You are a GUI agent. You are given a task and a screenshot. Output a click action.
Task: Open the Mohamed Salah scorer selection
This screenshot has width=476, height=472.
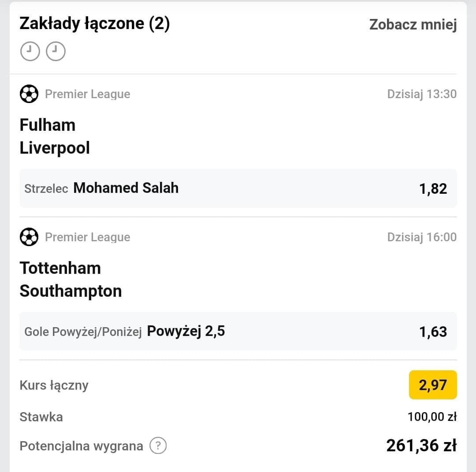point(126,188)
